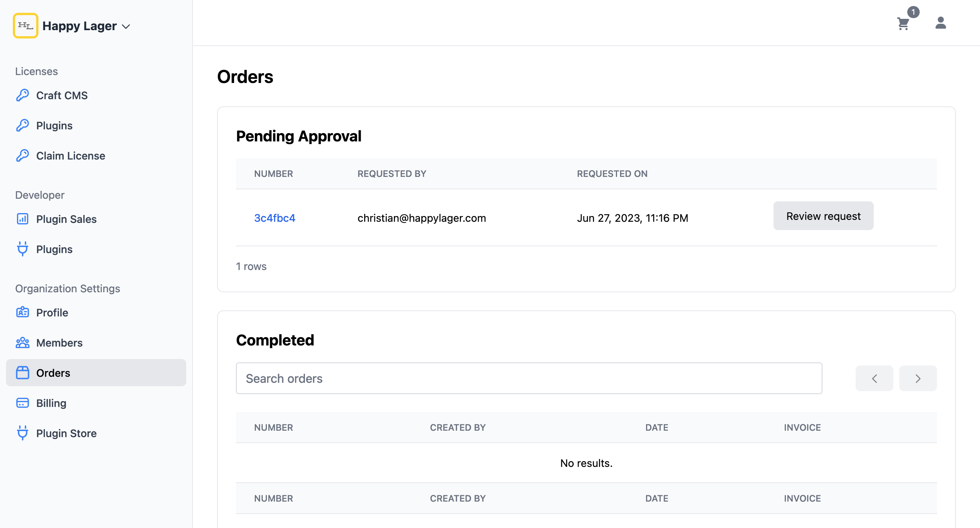Select Orders in the sidebar

[96, 373]
